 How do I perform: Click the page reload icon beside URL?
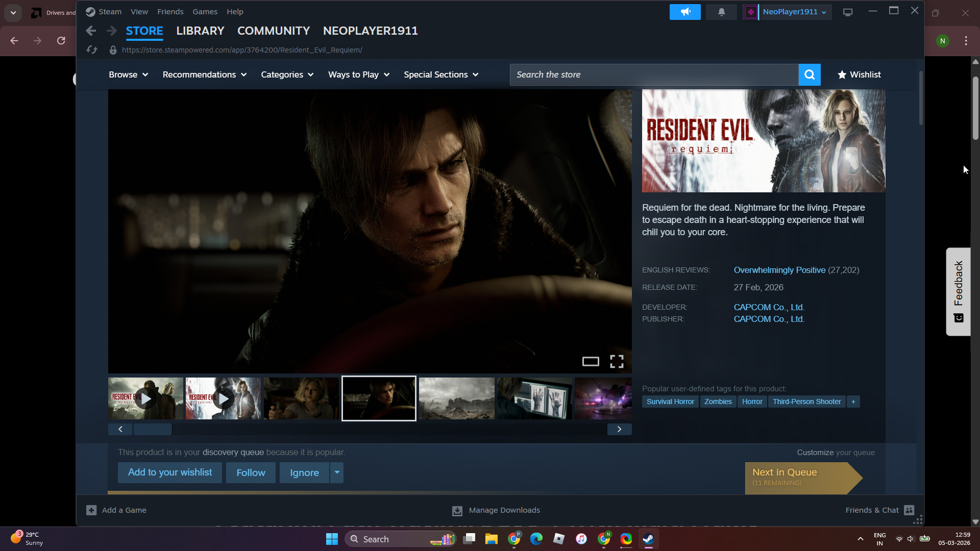[92, 50]
